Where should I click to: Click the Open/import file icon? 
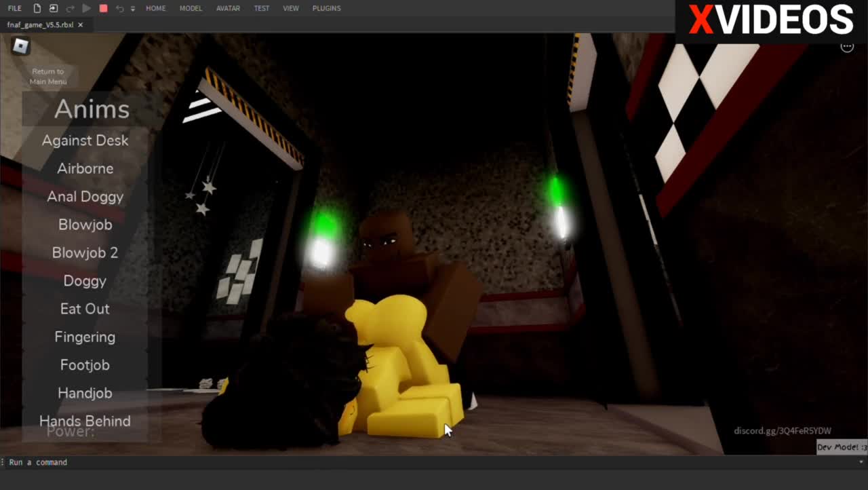[54, 8]
